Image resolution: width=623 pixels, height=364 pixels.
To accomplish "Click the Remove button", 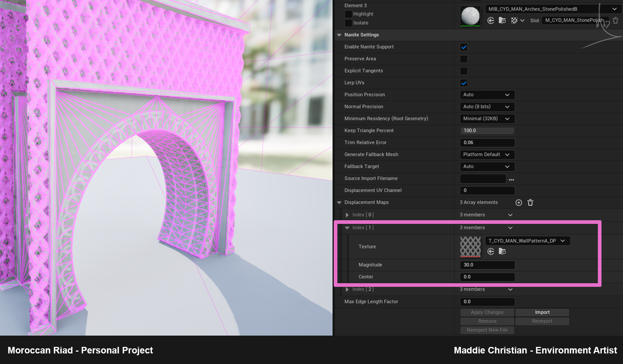I will click(487, 321).
